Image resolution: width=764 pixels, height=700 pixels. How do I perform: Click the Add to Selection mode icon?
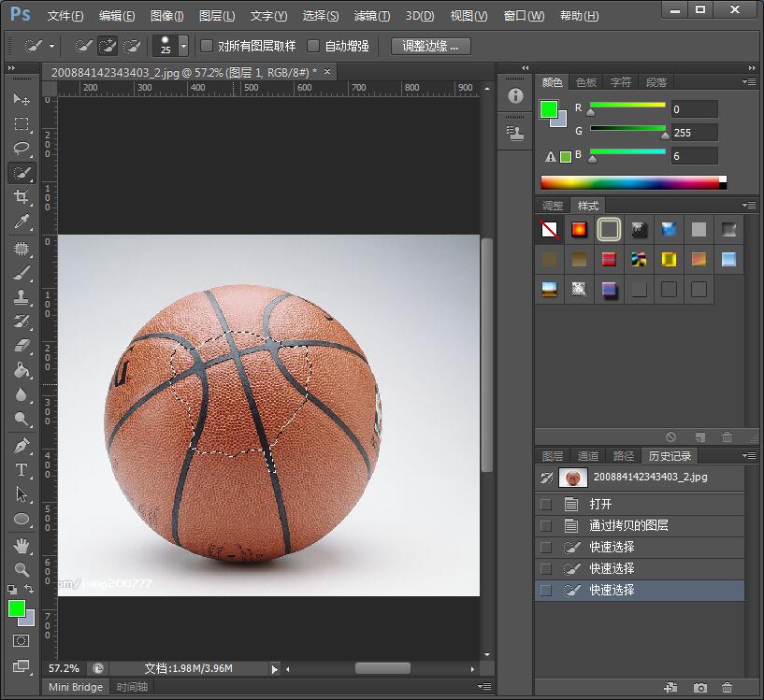pos(108,46)
